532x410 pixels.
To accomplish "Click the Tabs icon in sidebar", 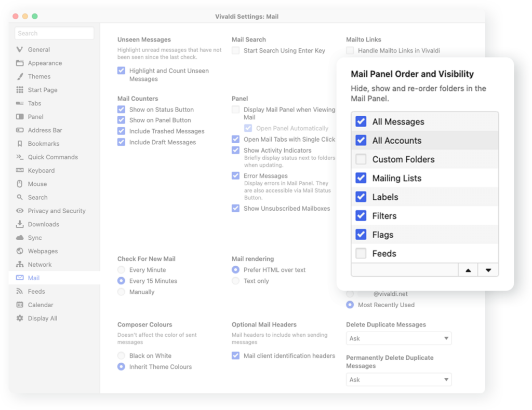I will tap(20, 103).
